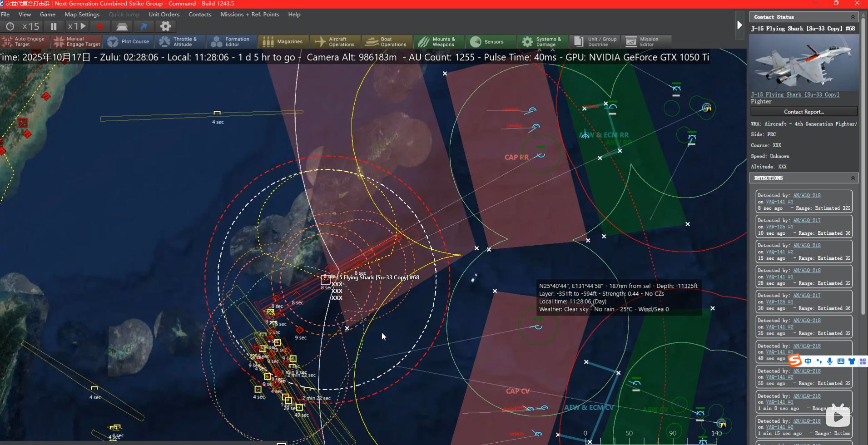The height and width of the screenshot is (445, 868).
Task: Open the J-15 Flying Shark database link
Action: click(x=795, y=94)
